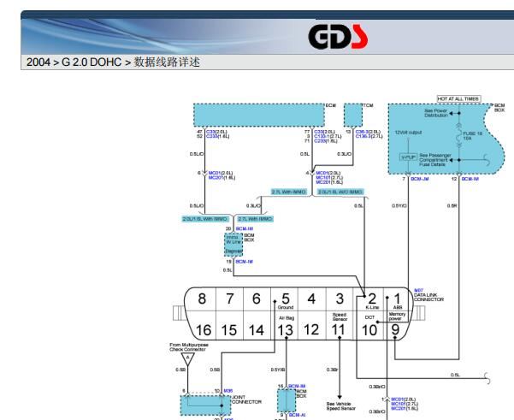Click upper '2.7L With IMMO' label near MC01

tap(288, 192)
